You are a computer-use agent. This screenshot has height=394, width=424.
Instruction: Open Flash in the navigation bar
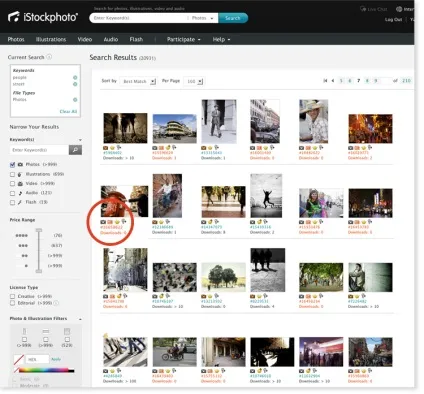[x=136, y=39]
